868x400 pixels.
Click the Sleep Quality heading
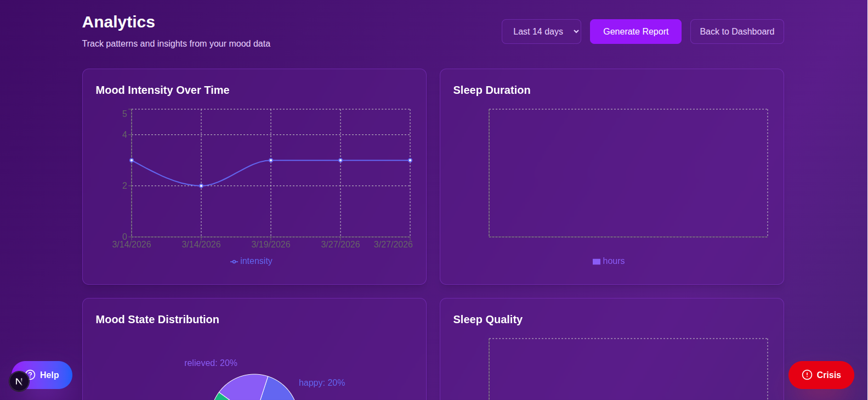pos(488,319)
